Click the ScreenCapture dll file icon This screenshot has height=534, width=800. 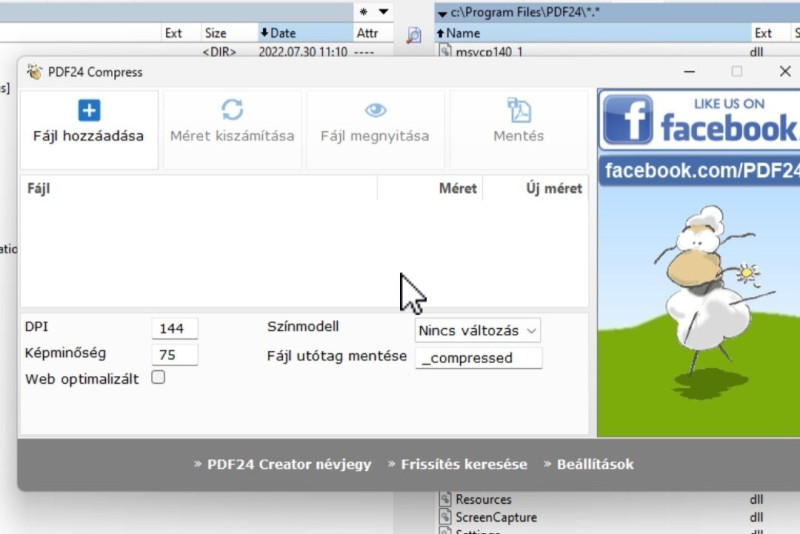click(x=445, y=517)
